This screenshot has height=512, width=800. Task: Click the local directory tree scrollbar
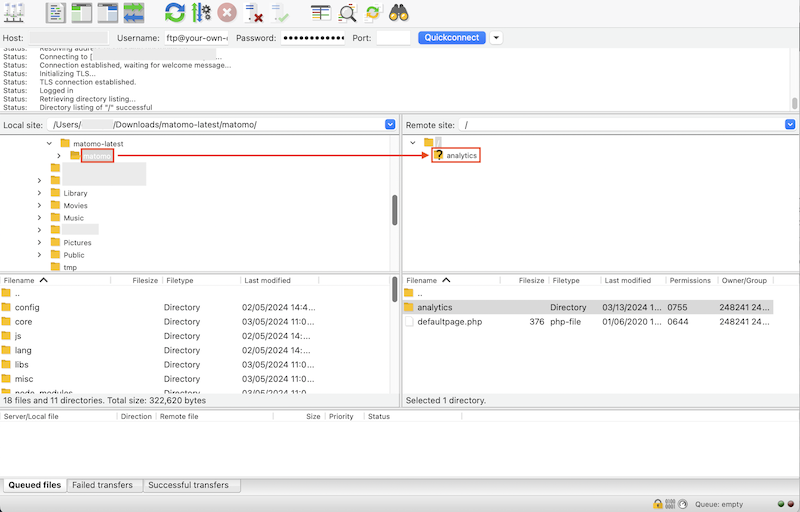395,210
